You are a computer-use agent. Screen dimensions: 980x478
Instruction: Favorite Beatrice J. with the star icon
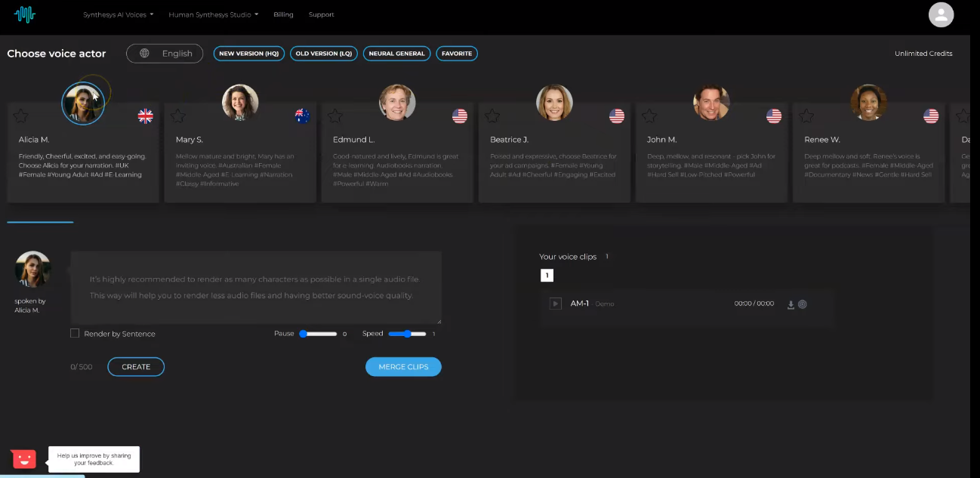pos(492,116)
